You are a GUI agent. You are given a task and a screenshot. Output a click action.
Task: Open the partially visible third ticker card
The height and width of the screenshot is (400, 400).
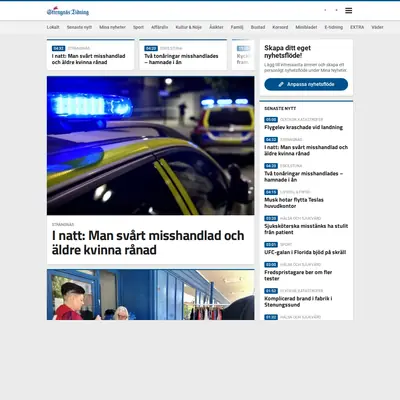243,55
